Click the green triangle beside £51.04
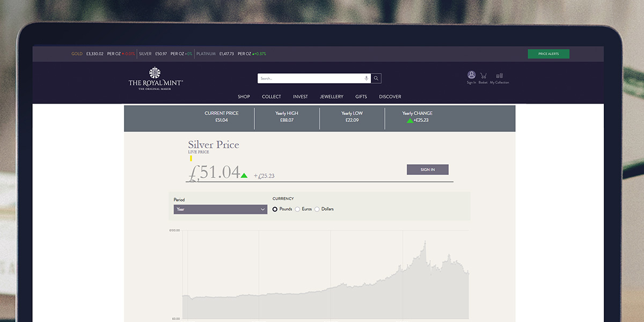644x322 pixels. click(244, 175)
